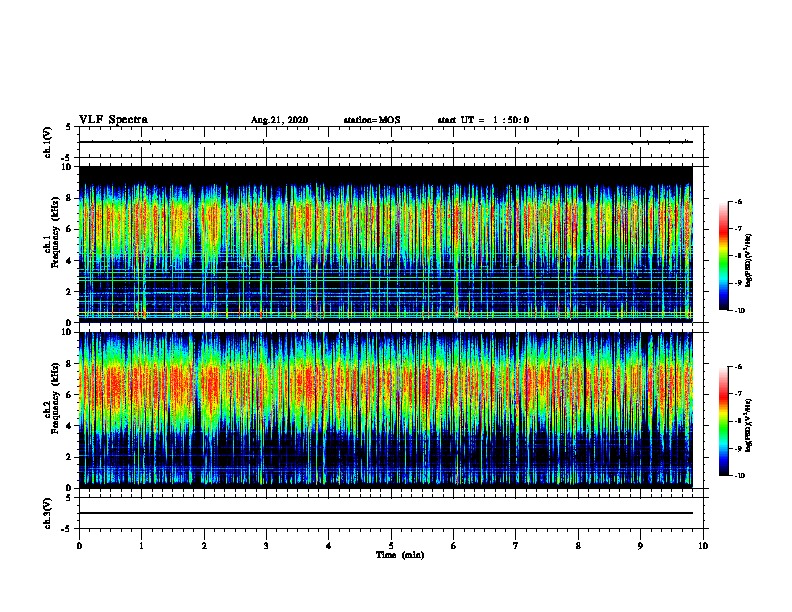This screenshot has height=612, width=792.
Task: Click the 'VLF Spectra' plot title
Action: 113,120
